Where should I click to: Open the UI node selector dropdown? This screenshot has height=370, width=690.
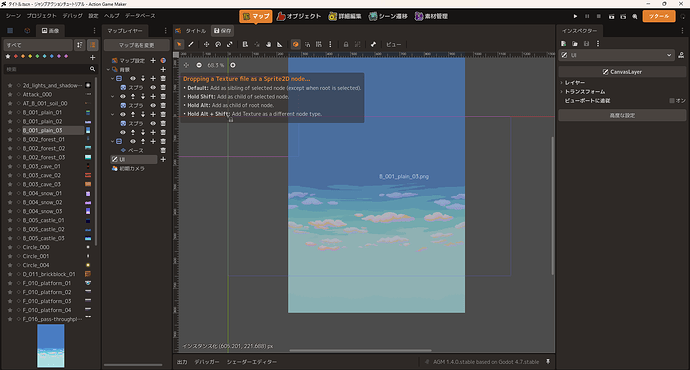[x=617, y=55]
